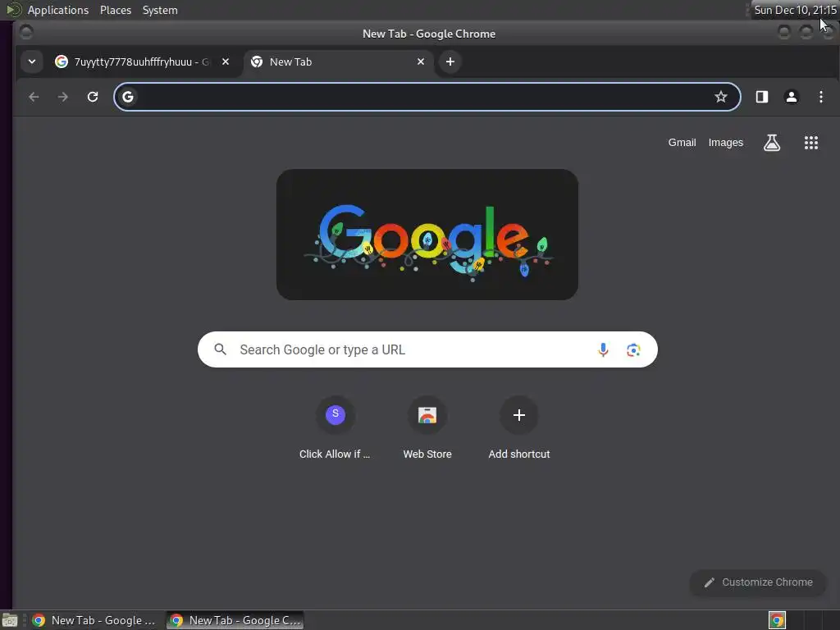Switch to first New Tab taskbar window

pos(94,620)
